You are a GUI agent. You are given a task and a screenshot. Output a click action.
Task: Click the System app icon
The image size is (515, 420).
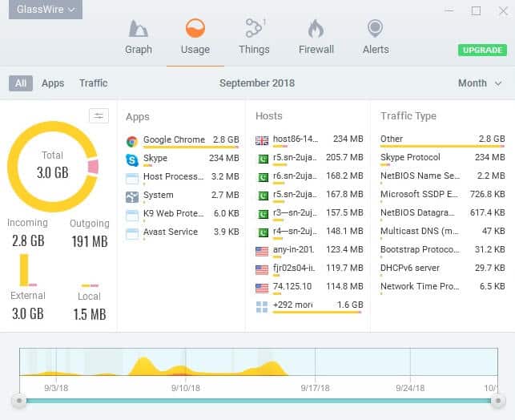pos(132,197)
